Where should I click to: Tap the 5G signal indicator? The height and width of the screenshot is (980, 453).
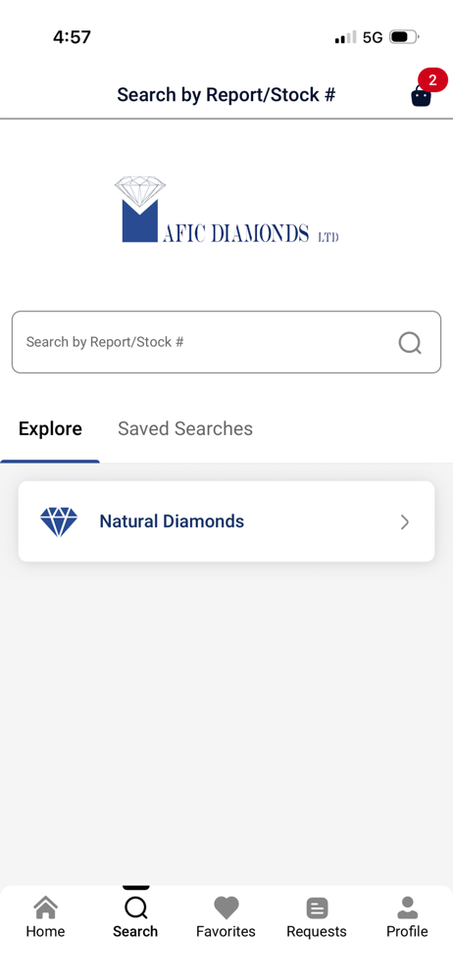coord(373,37)
